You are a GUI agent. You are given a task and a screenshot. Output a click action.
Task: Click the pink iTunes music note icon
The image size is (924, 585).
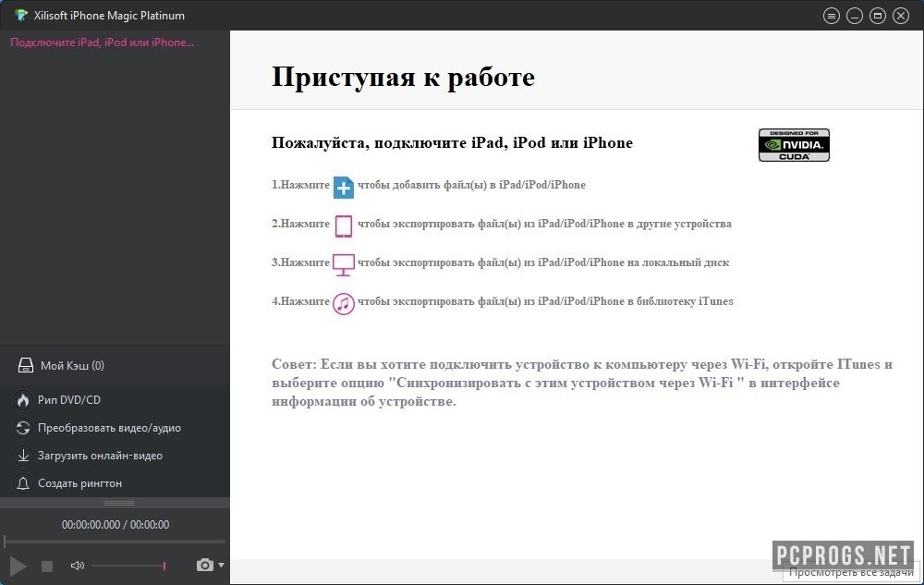pos(344,302)
